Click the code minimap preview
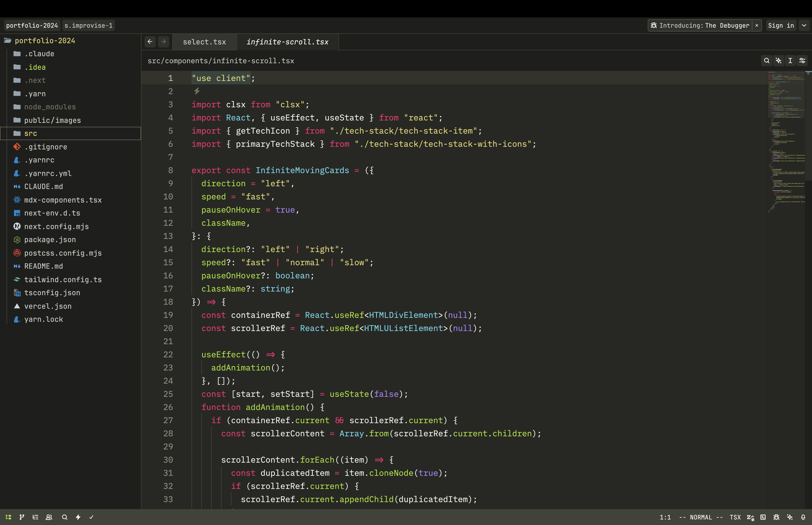812x525 pixels. click(786, 141)
